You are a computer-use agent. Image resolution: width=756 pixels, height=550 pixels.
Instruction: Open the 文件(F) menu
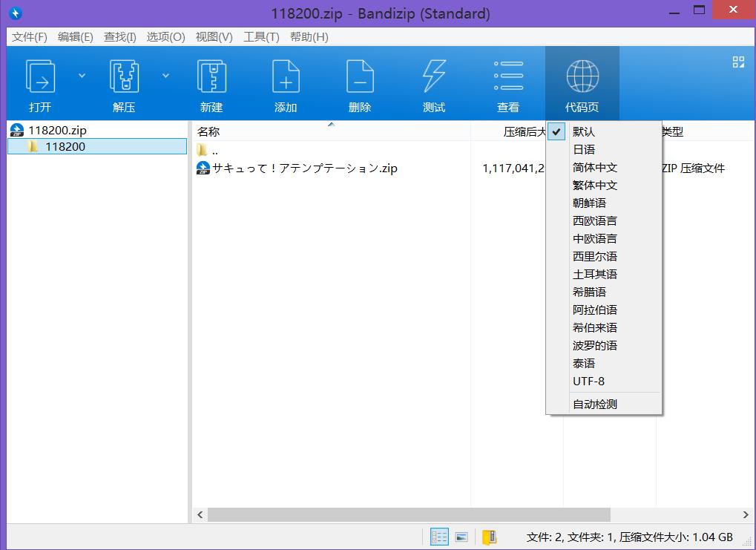(x=30, y=37)
